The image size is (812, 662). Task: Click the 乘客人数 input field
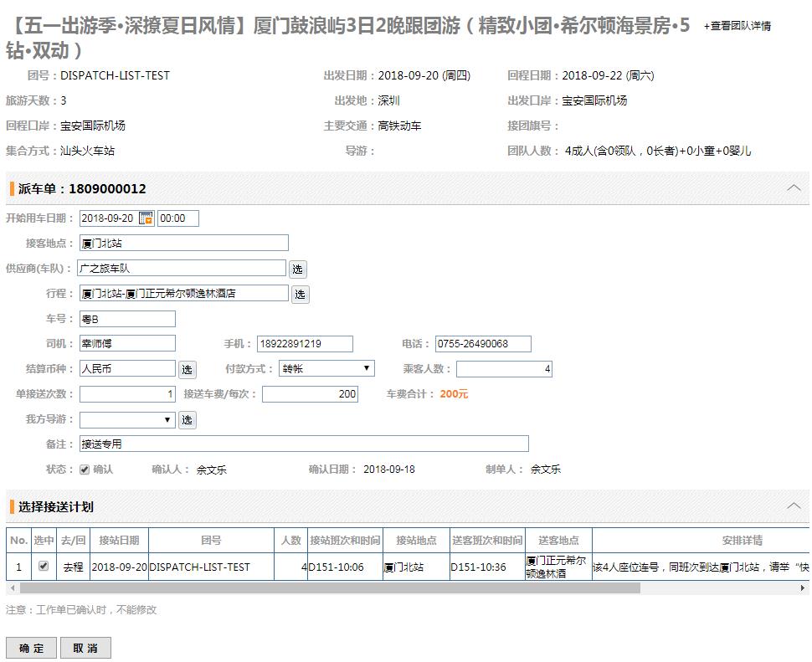click(x=505, y=368)
